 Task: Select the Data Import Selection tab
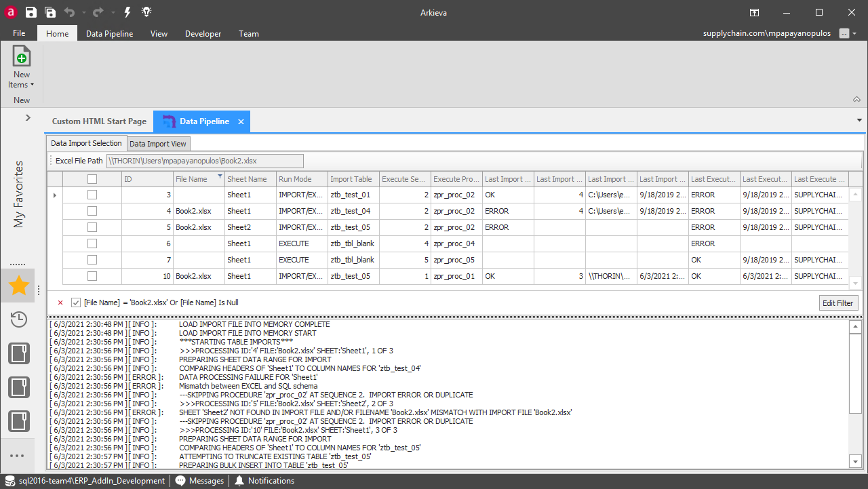coord(86,143)
